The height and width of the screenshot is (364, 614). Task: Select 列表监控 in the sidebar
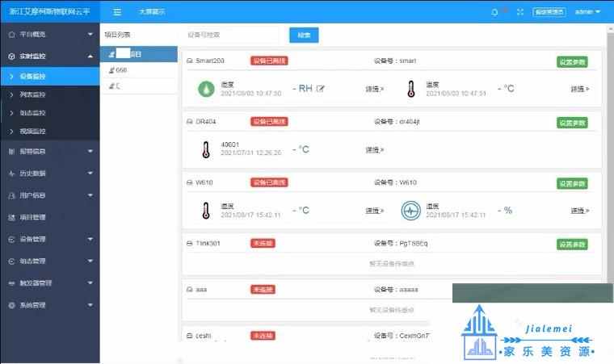tap(50, 94)
